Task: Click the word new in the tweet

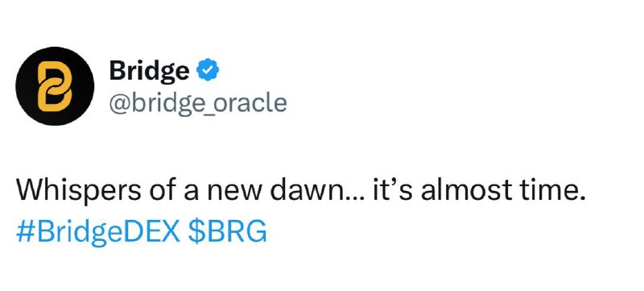Action: pos(233,193)
